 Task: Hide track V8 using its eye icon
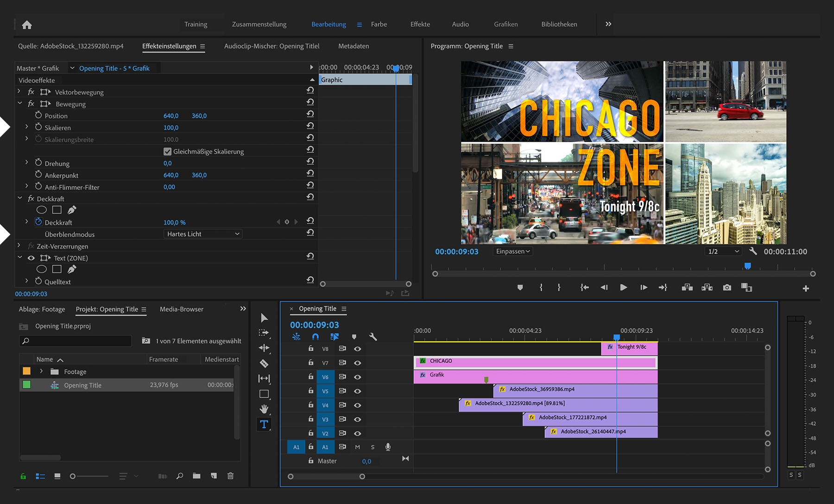pos(357,349)
